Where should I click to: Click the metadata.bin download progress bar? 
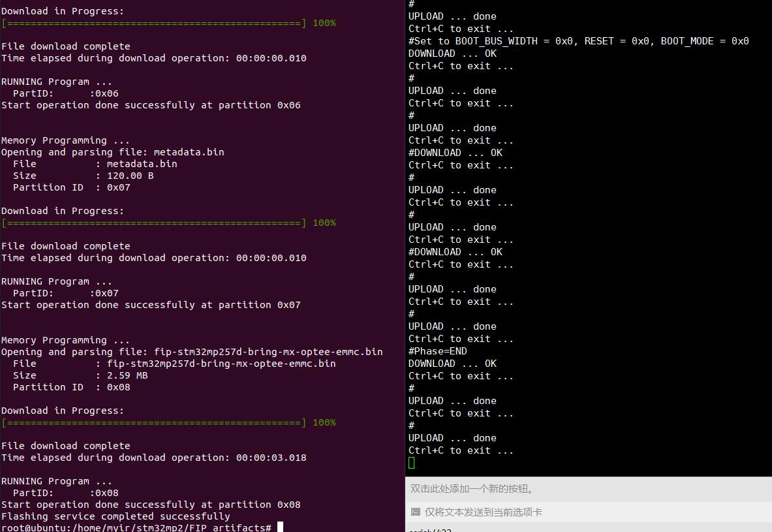click(x=154, y=223)
